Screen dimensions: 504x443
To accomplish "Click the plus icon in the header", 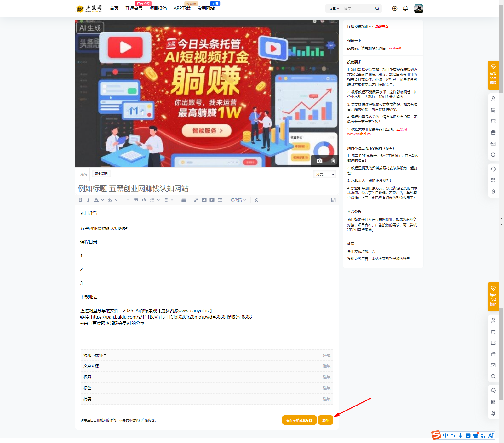I will tap(395, 9).
